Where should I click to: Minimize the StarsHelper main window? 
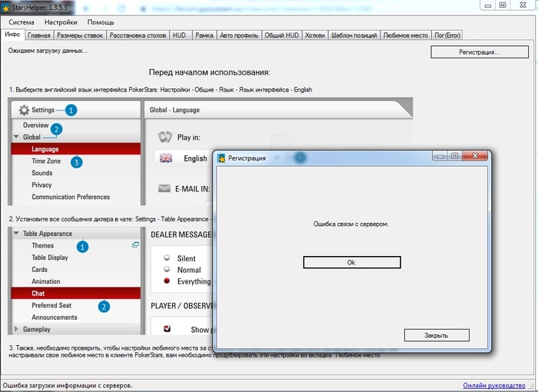point(488,5)
